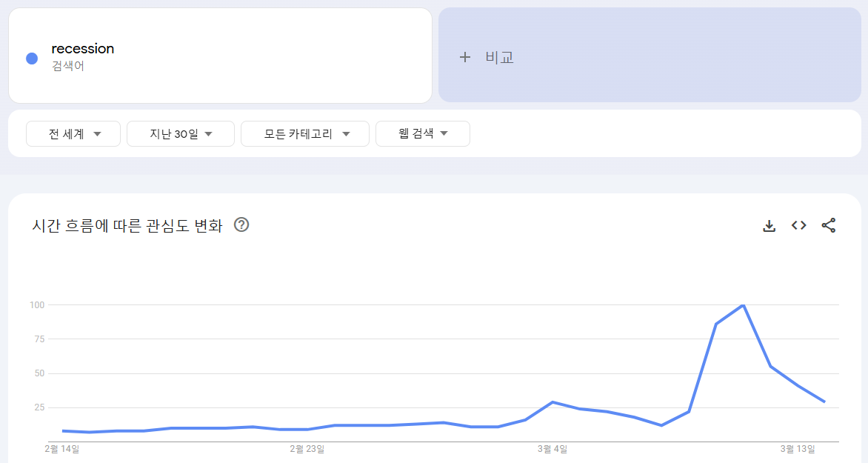The image size is (868, 463).
Task: Share the interest over time chart
Action: point(829,225)
